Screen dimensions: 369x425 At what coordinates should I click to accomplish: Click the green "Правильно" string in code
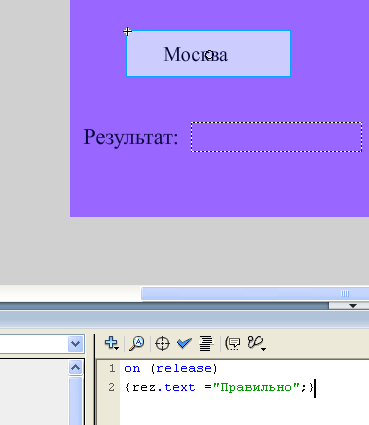(256, 387)
